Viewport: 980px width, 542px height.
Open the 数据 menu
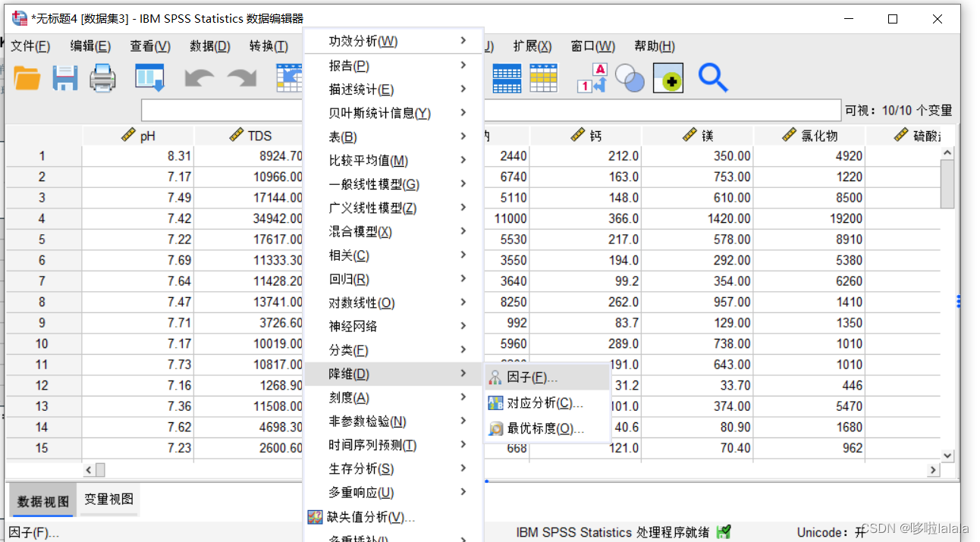(210, 46)
